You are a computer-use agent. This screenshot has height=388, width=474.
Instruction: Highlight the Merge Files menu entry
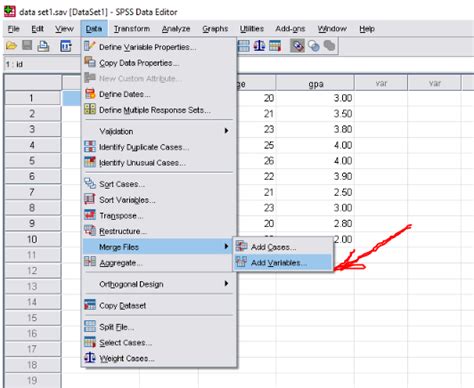click(157, 247)
